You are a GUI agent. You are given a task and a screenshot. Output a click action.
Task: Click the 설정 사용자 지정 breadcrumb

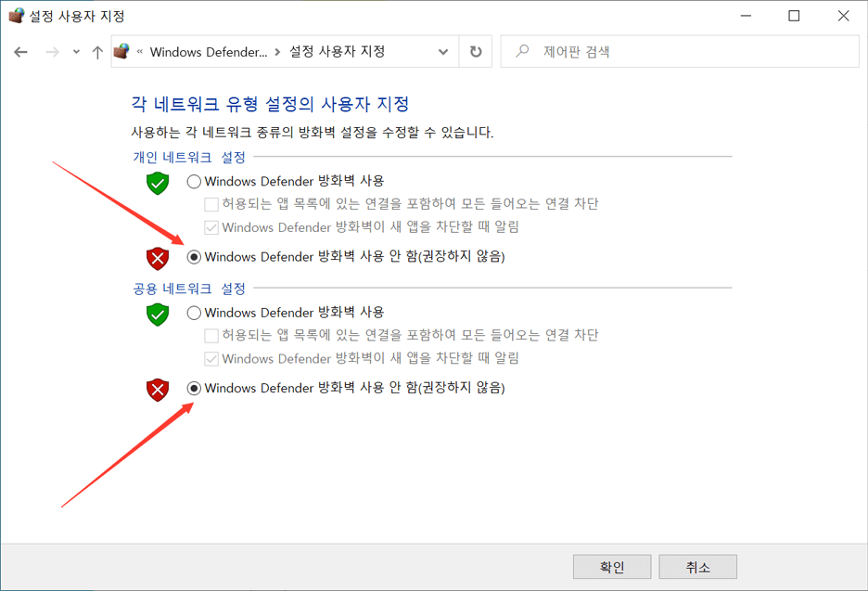[x=338, y=52]
